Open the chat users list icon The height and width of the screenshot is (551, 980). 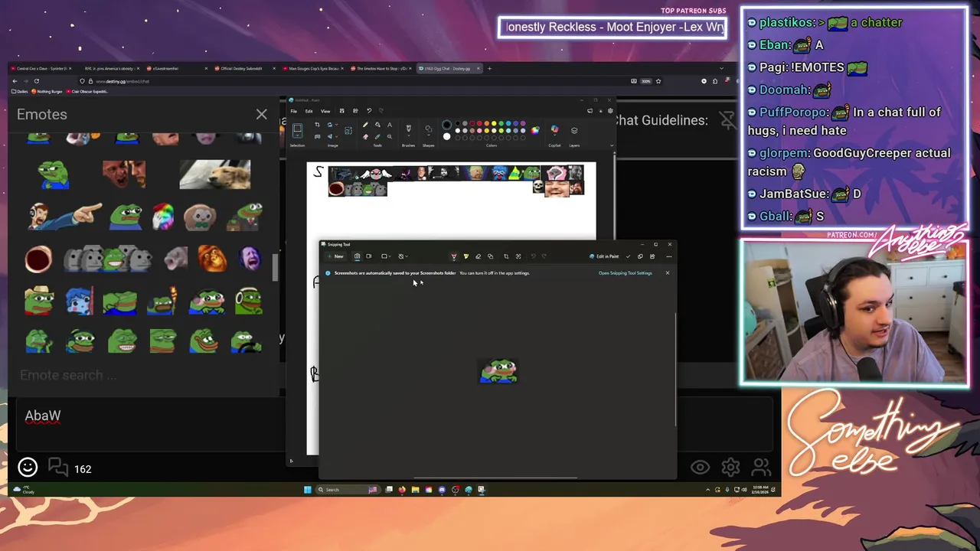761,467
